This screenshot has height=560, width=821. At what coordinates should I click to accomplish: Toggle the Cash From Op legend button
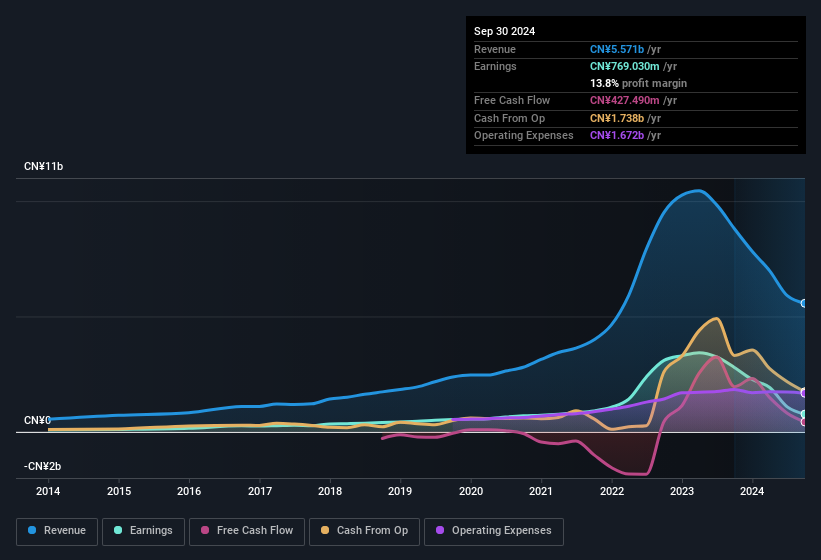364,531
